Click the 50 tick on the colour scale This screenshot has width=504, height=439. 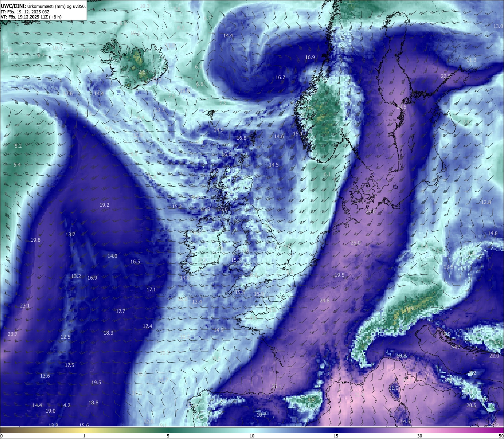coord(501,436)
